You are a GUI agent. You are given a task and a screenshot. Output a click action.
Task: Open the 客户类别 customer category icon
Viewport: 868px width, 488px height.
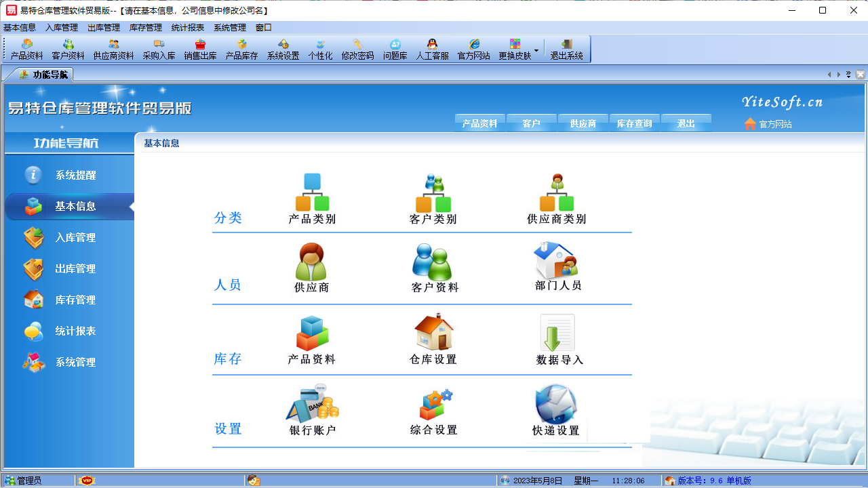pos(432,197)
